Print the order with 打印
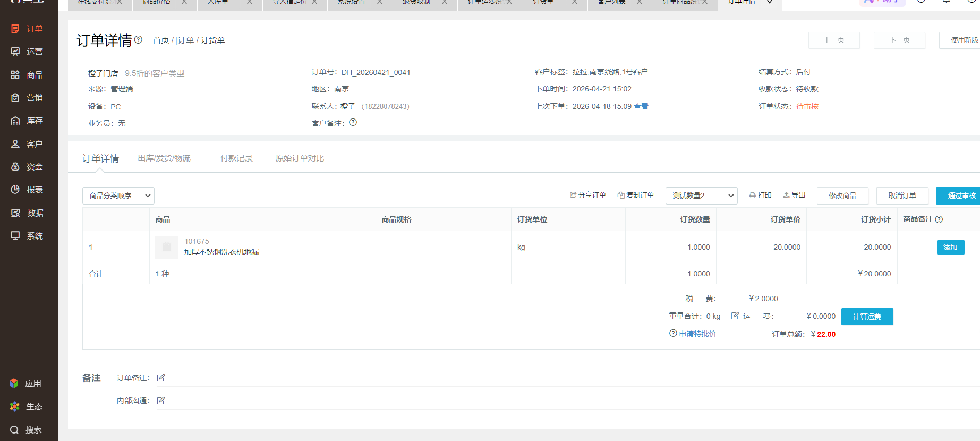 [x=760, y=195]
